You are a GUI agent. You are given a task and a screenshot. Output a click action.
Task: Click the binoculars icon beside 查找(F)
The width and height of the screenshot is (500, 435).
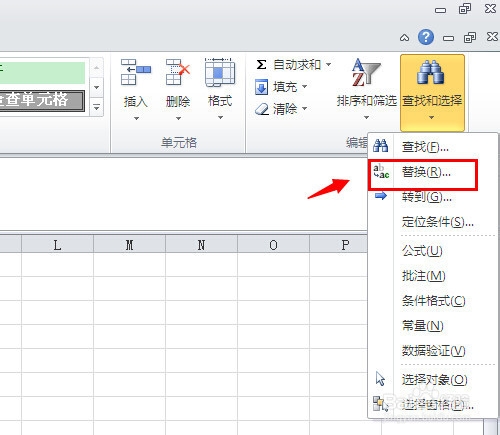[x=381, y=146]
